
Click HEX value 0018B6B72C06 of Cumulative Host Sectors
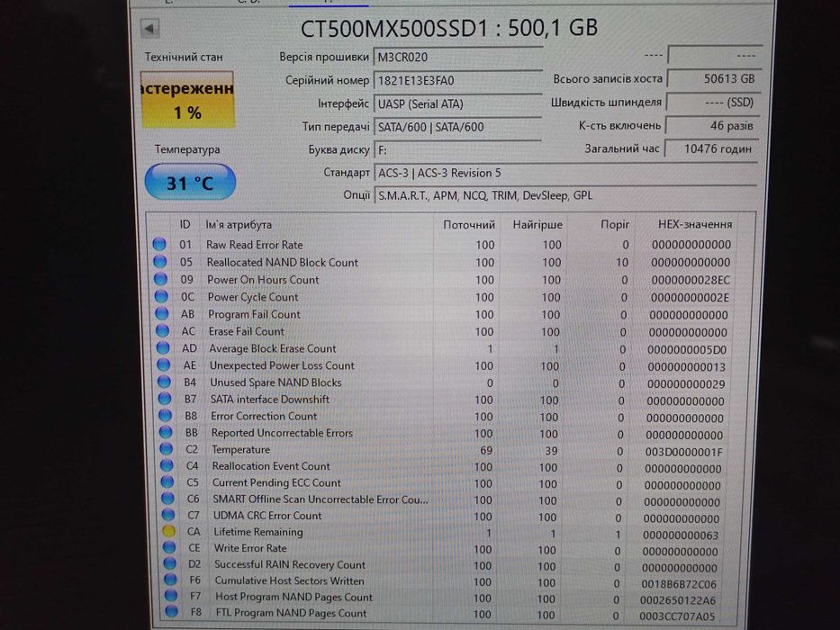click(x=679, y=584)
